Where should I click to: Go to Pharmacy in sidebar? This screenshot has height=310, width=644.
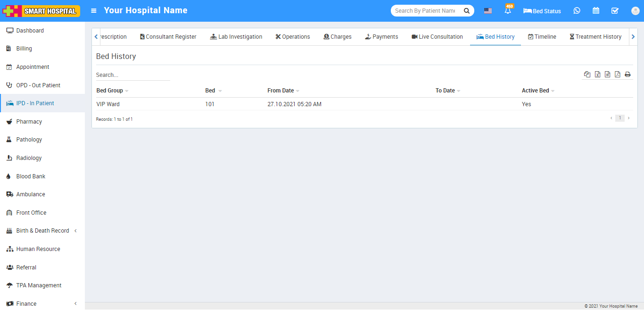(29, 122)
